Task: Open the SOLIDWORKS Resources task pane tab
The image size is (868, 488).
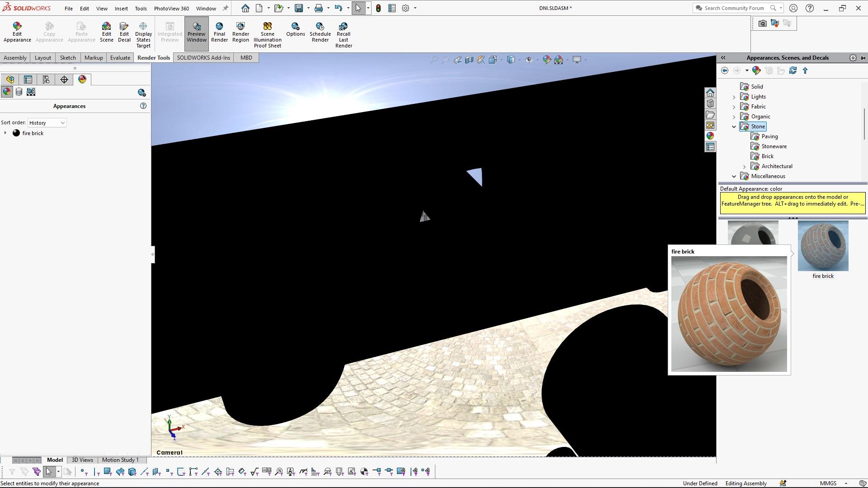Action: [x=710, y=93]
